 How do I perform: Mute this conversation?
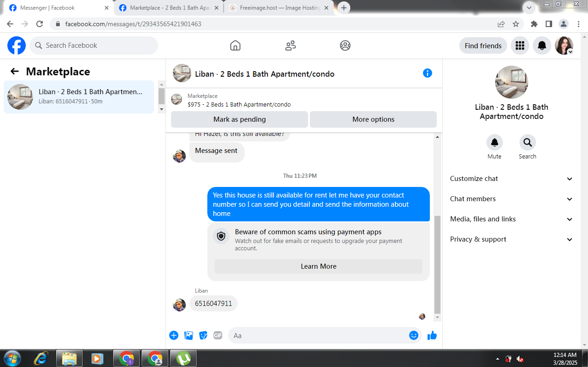[x=495, y=142]
